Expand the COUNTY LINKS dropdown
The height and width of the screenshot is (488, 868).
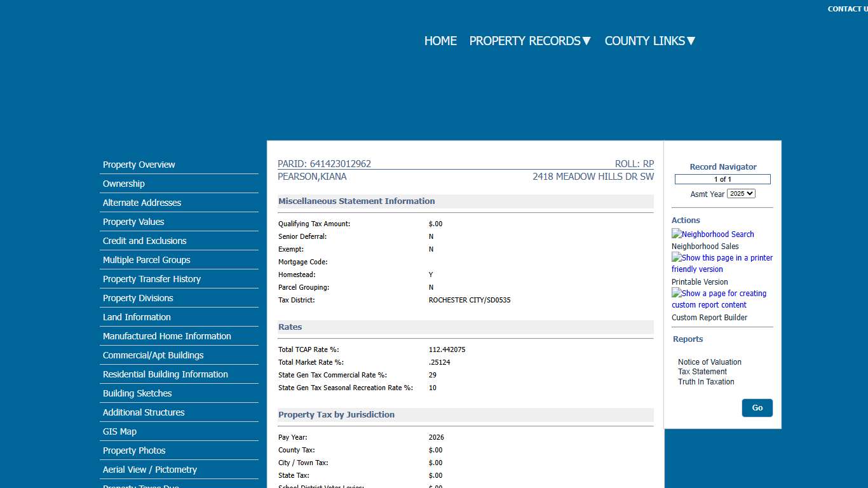(649, 41)
